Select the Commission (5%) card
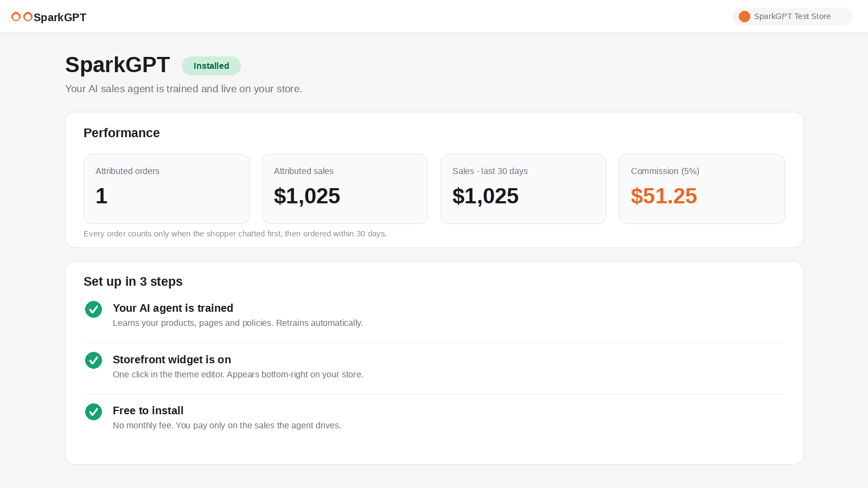Image resolution: width=868 pixels, height=488 pixels. tap(702, 189)
